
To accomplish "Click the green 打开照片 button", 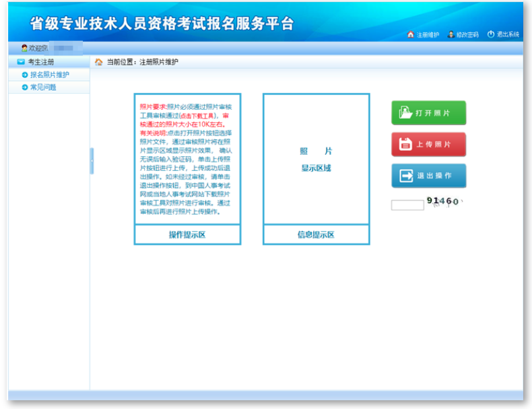I will (428, 113).
